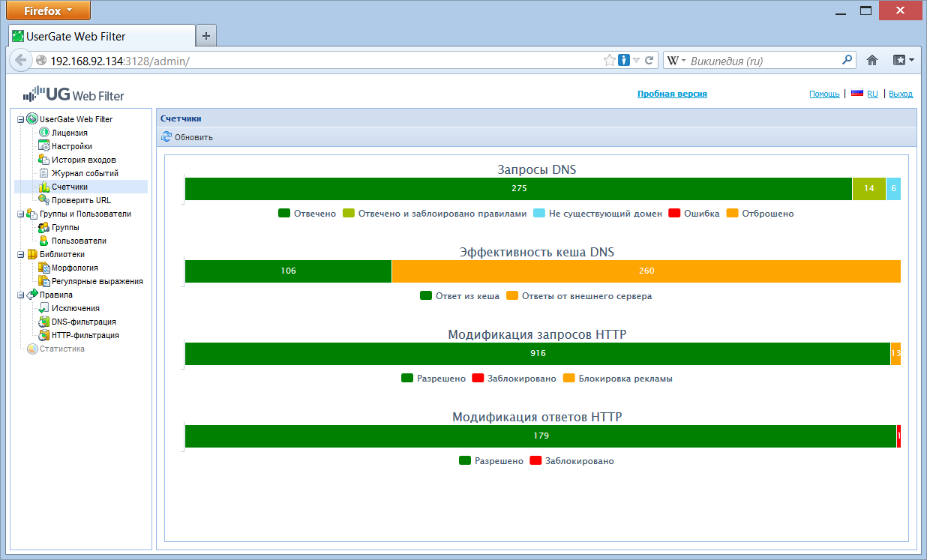Toggle Отвечено и заблокировано правилами legend
Image resolution: width=927 pixels, height=560 pixels.
(x=435, y=214)
